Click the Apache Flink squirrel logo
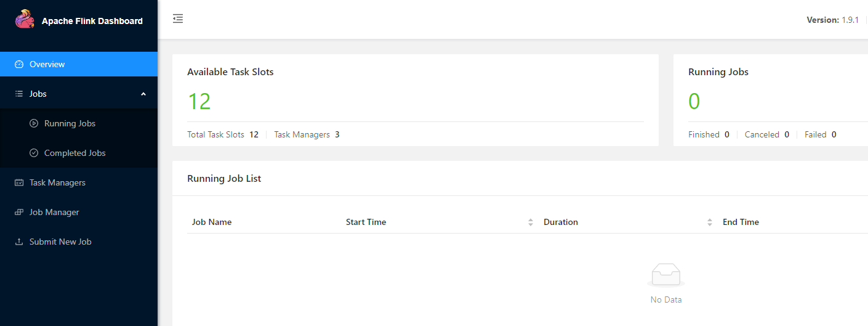 point(25,20)
